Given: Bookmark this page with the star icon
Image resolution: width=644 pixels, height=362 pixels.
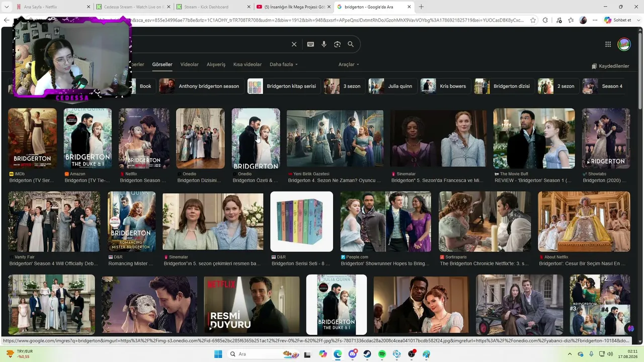Looking at the screenshot, I should tap(533, 20).
